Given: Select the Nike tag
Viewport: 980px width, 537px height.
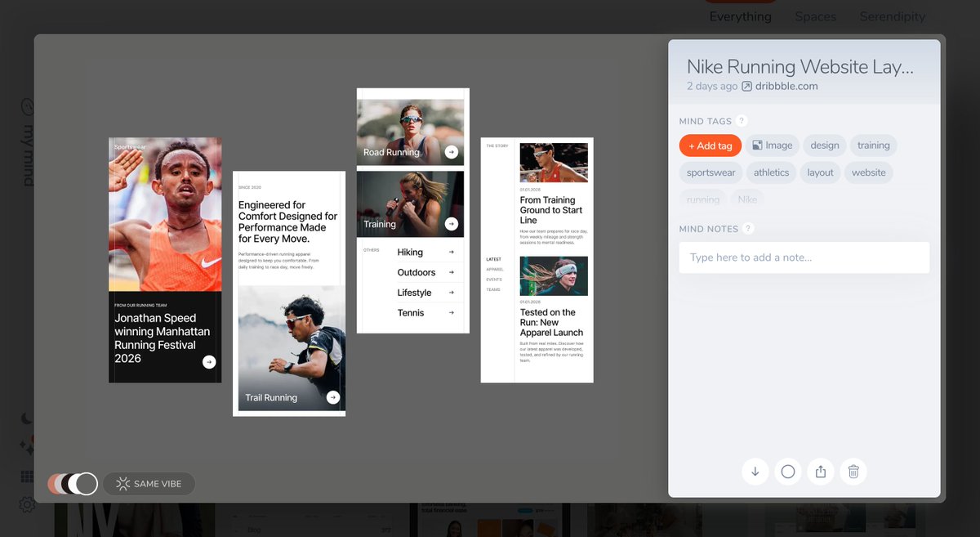Looking at the screenshot, I should [747, 199].
